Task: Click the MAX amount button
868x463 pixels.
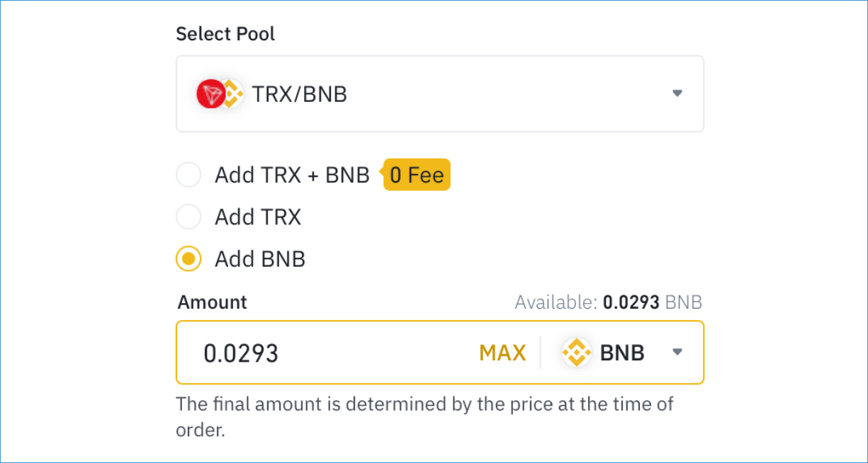Action: point(502,353)
